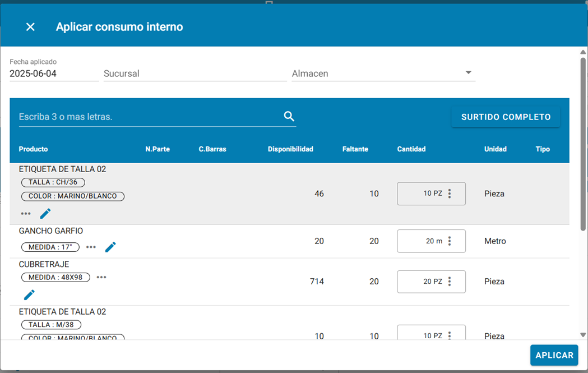The width and height of the screenshot is (588, 373).
Task: Open vertical dots menu in 10 PZ CH/36 quantity
Action: (450, 194)
